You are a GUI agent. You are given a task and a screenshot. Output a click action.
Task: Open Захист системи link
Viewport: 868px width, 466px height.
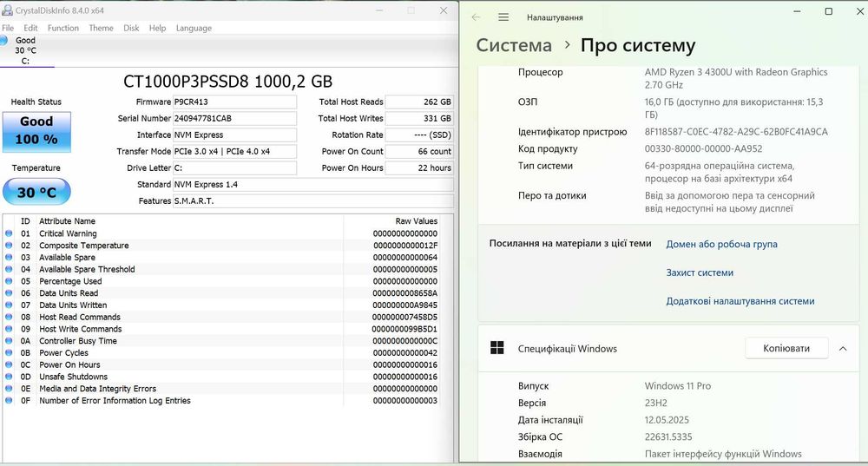pos(700,272)
